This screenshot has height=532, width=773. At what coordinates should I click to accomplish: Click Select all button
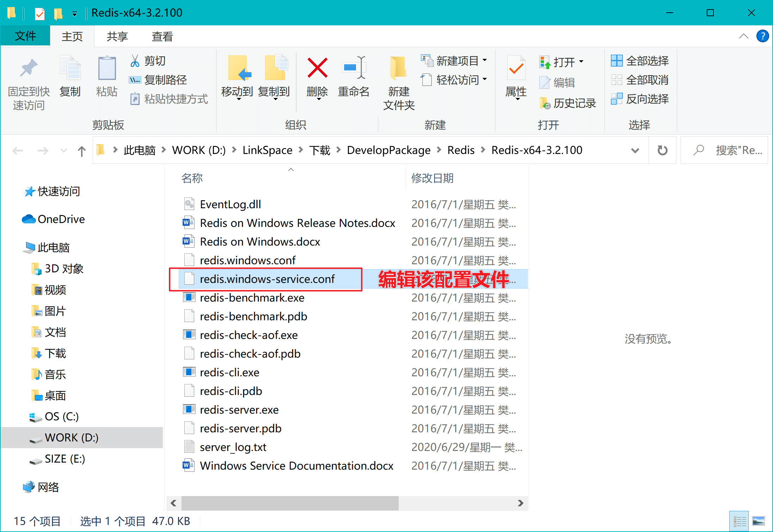[640, 61]
